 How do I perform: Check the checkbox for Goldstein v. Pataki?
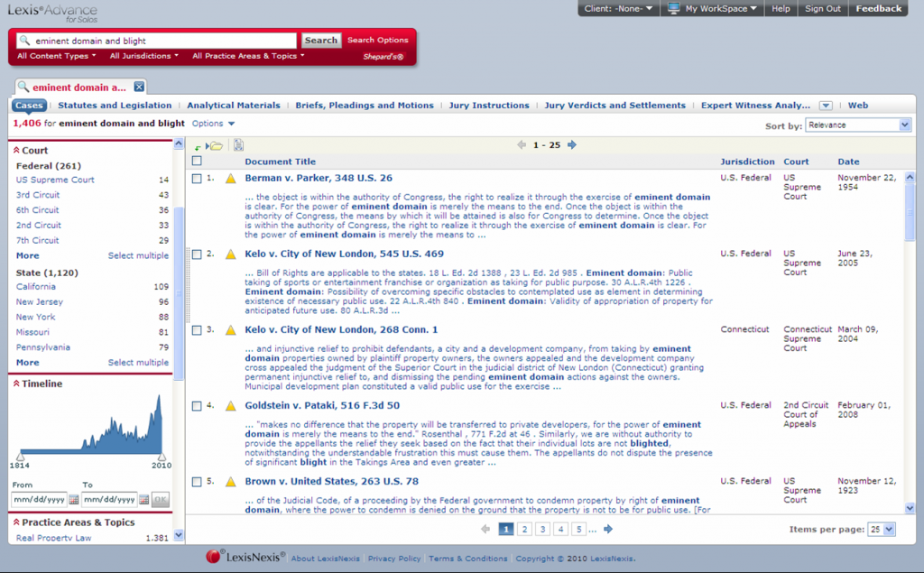(195, 406)
